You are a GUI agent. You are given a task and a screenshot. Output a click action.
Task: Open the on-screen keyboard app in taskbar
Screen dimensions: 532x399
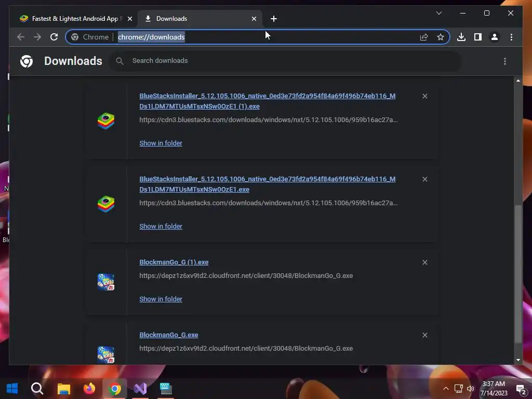click(166, 389)
